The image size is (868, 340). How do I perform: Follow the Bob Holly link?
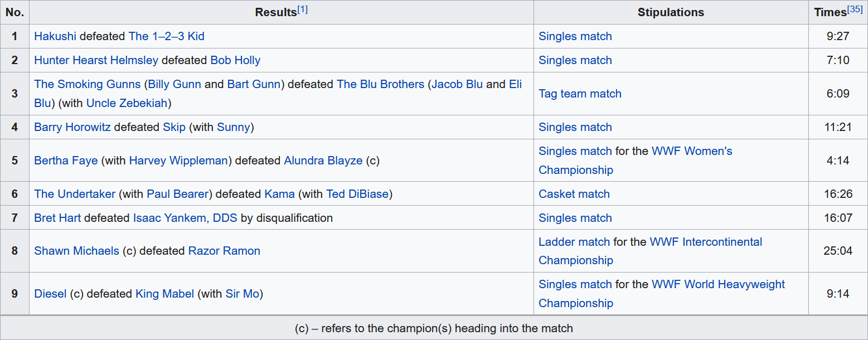point(235,60)
